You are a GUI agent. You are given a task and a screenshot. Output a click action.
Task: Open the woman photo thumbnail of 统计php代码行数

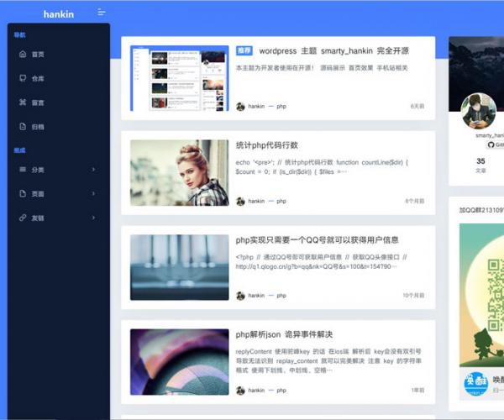[180, 172]
